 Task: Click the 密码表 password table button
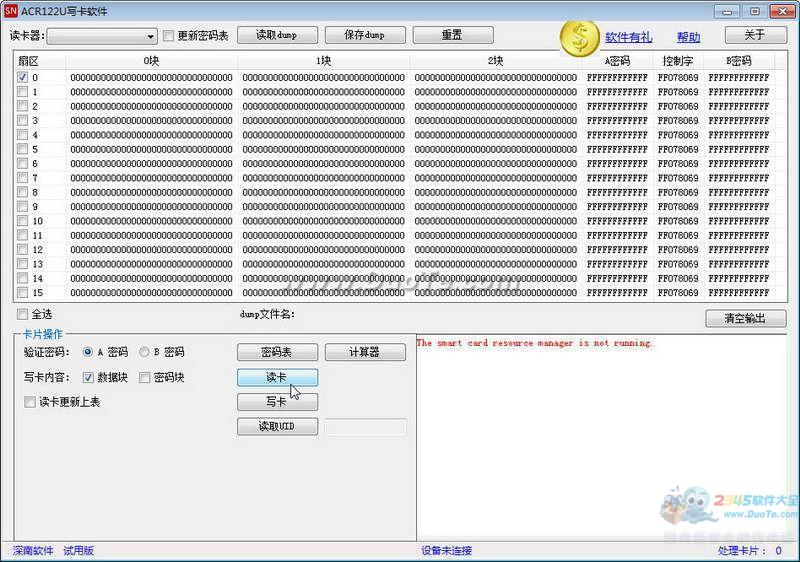pos(277,352)
